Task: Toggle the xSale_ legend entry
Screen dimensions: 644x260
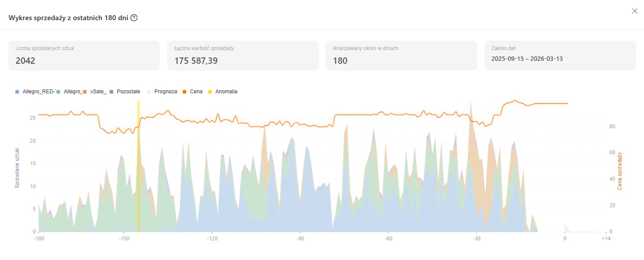Action: (96, 91)
